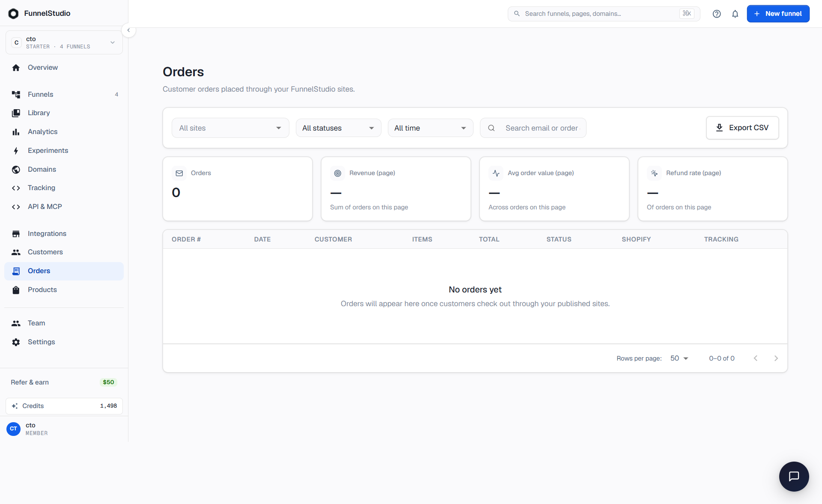Open the Credits 1,498 balance
The height and width of the screenshot is (504, 822).
coord(64,406)
